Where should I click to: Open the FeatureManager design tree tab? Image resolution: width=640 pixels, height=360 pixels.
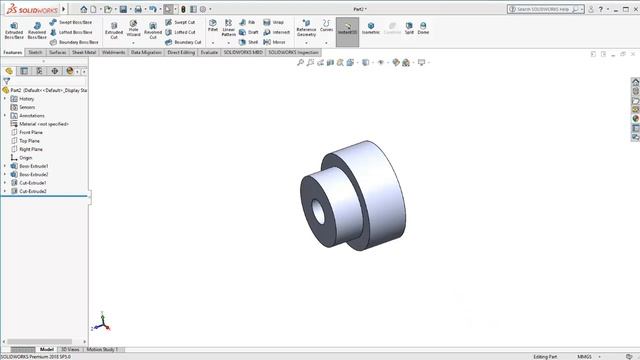coord(9,71)
